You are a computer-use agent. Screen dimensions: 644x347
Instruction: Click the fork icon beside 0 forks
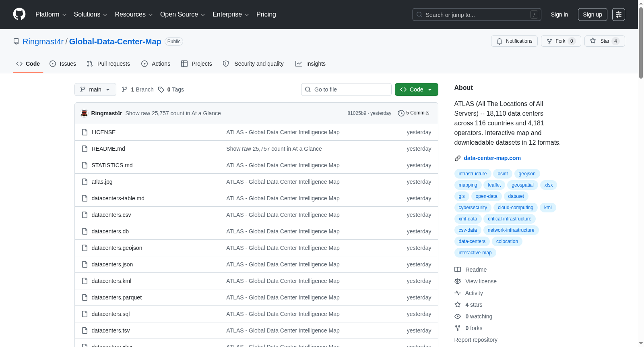click(x=458, y=328)
